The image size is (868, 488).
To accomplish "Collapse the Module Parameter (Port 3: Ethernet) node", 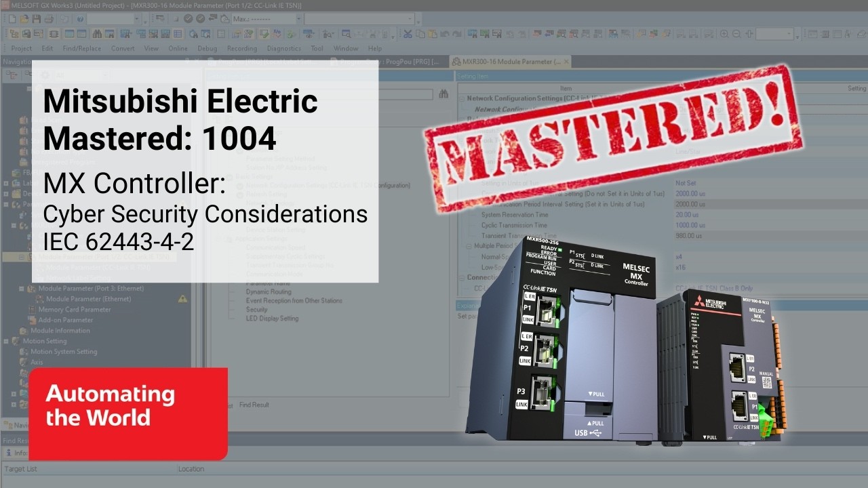I will point(22,288).
